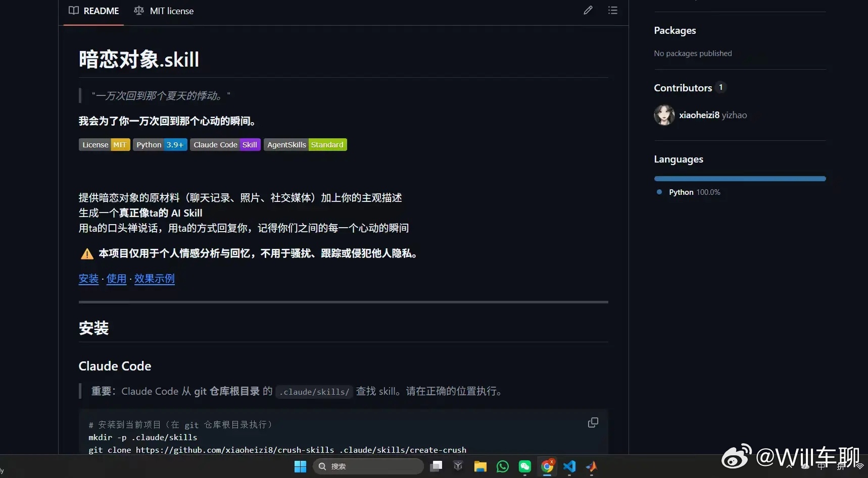Click the copy icon on the code block
This screenshot has width=868, height=478.
(x=593, y=422)
